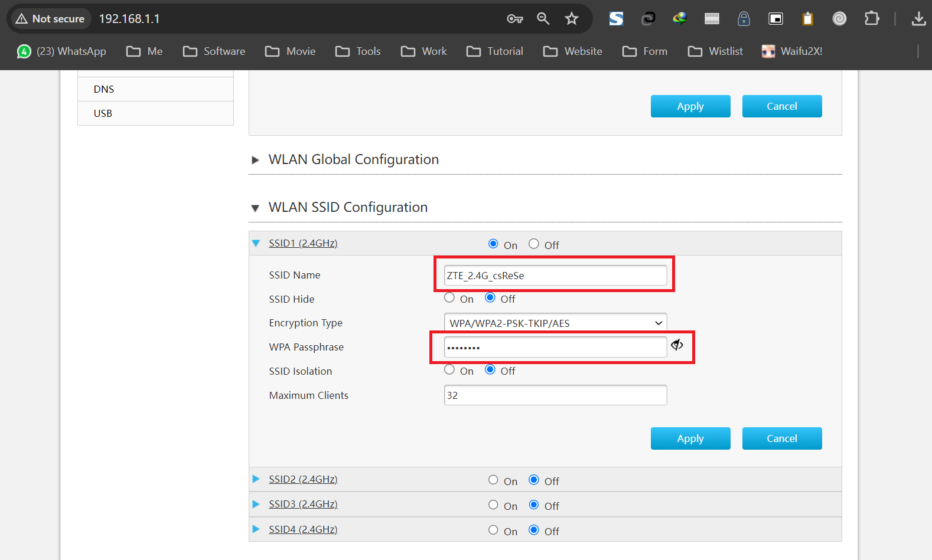This screenshot has height=560, width=932.
Task: Click the SSID Name input field
Action: [555, 276]
